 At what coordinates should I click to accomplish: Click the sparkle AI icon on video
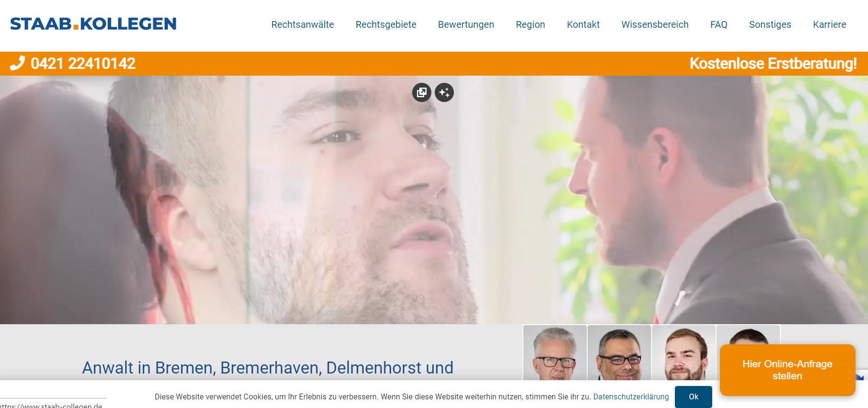click(x=444, y=92)
